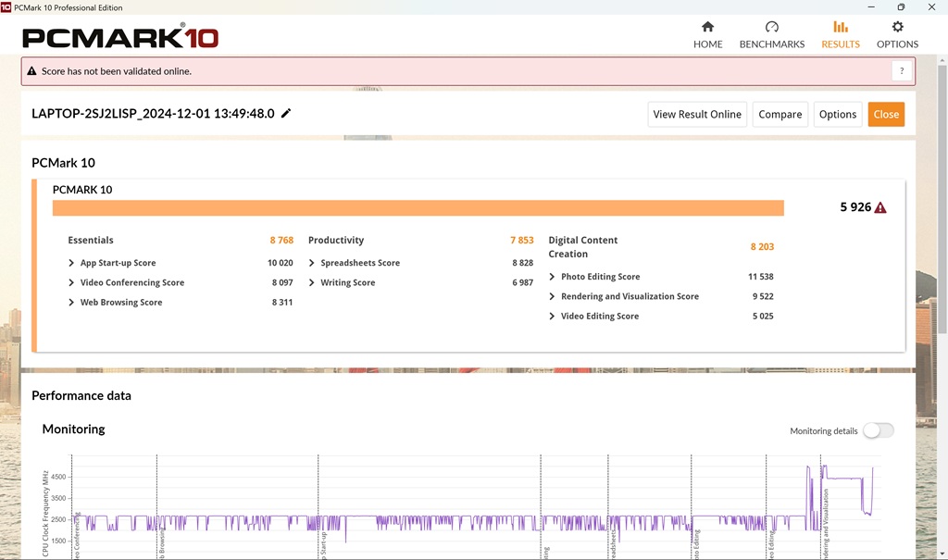948x560 pixels.
Task: Click scrollbar down arrow
Action: click(942, 554)
